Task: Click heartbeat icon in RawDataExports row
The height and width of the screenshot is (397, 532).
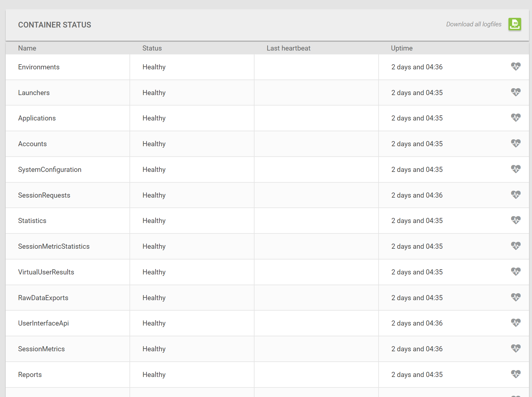Action: click(516, 297)
